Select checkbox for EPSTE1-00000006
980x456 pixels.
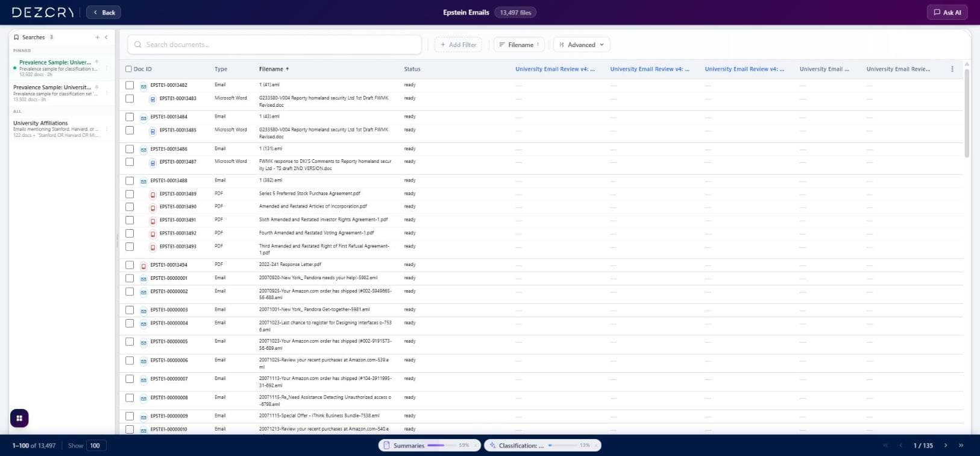point(130,360)
